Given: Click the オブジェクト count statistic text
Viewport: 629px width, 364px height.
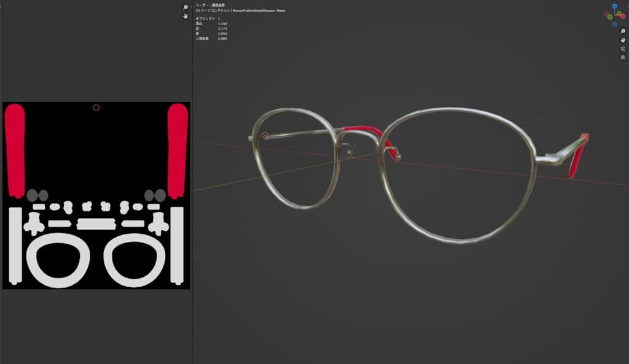Looking at the screenshot, I should [208, 19].
